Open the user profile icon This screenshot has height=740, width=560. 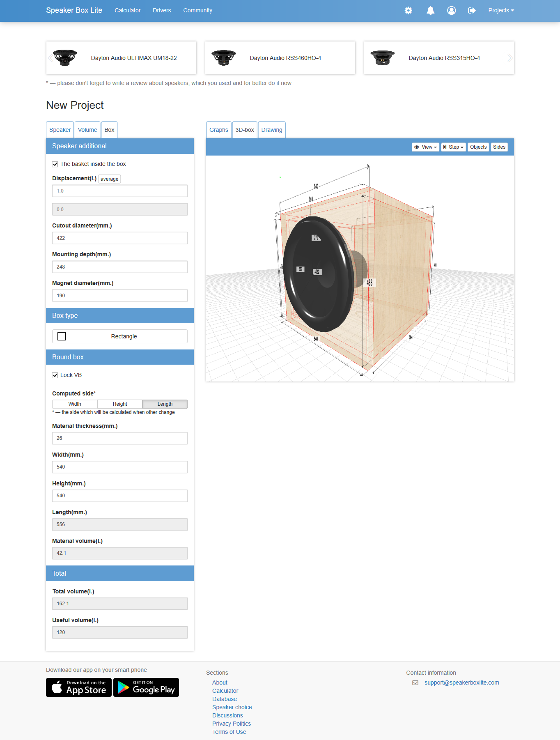click(x=451, y=11)
